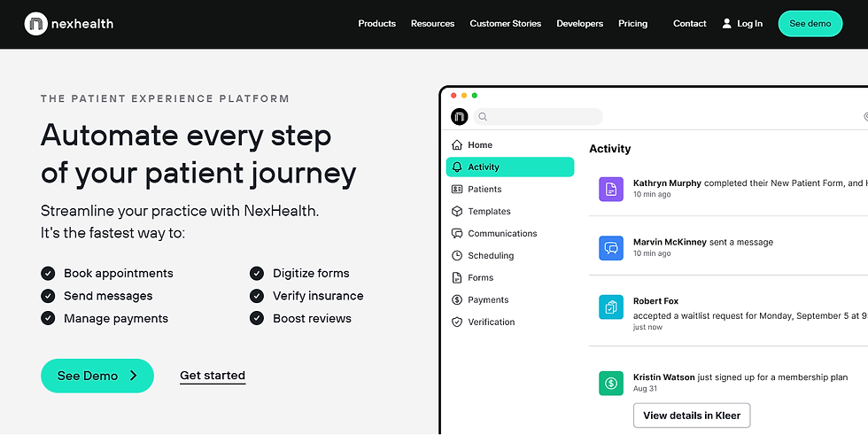868x435 pixels.
Task: Select Forms in the app sidebar
Action: 510,278
